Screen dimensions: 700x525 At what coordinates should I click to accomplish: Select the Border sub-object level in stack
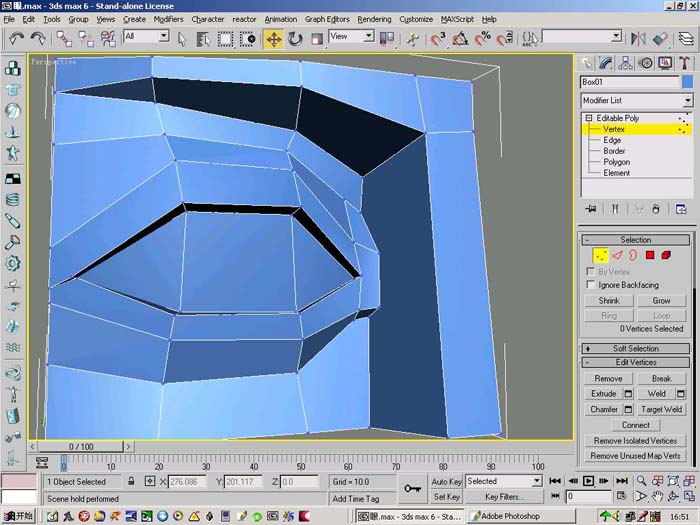614,151
